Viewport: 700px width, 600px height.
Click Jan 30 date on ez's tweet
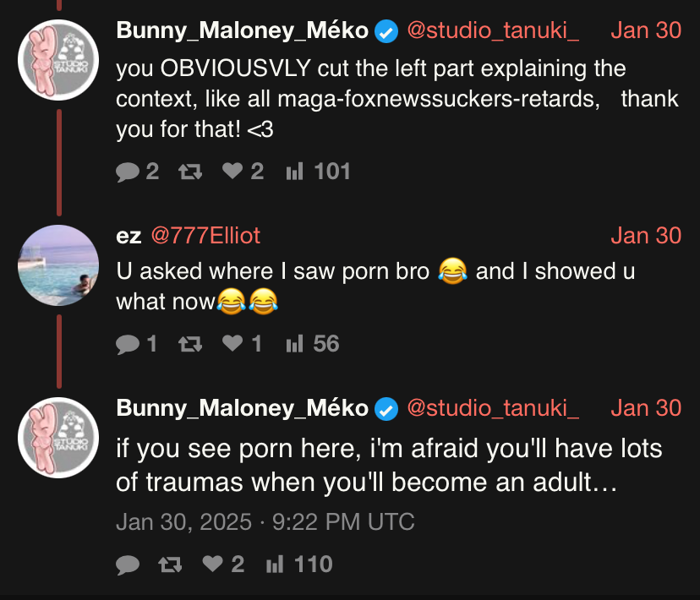(645, 236)
